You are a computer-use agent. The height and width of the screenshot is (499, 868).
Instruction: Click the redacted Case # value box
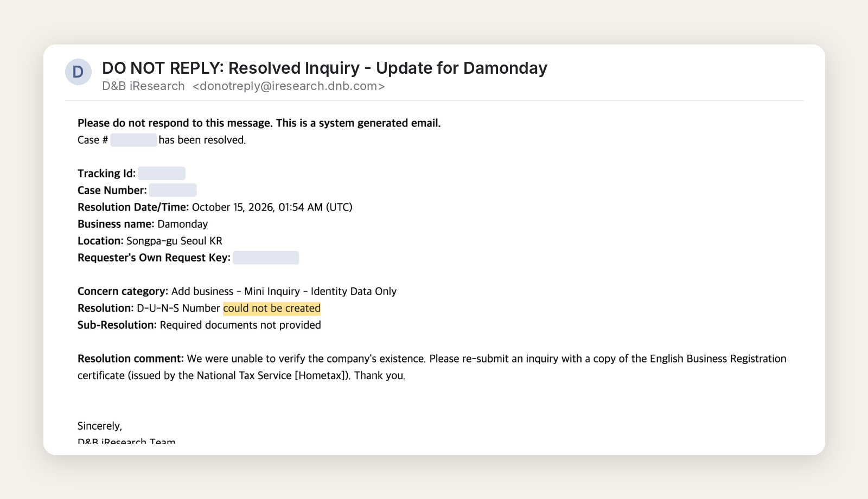pos(133,140)
